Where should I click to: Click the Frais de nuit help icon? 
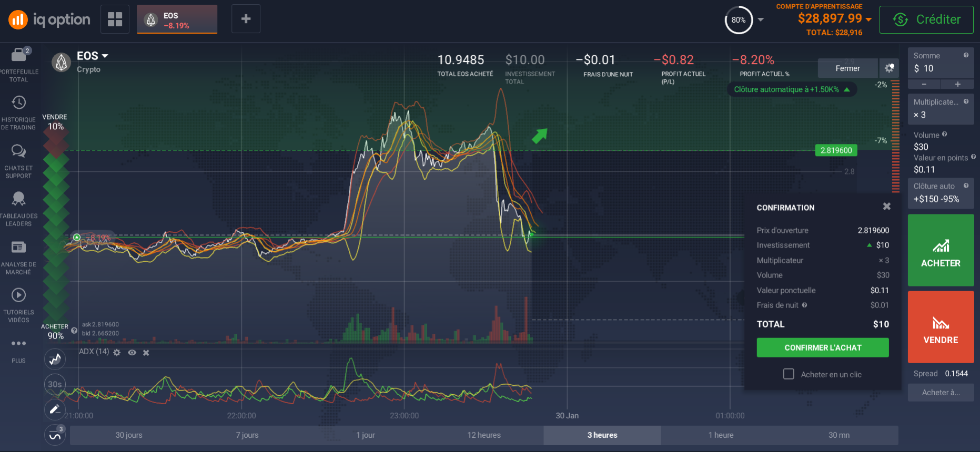click(x=804, y=305)
